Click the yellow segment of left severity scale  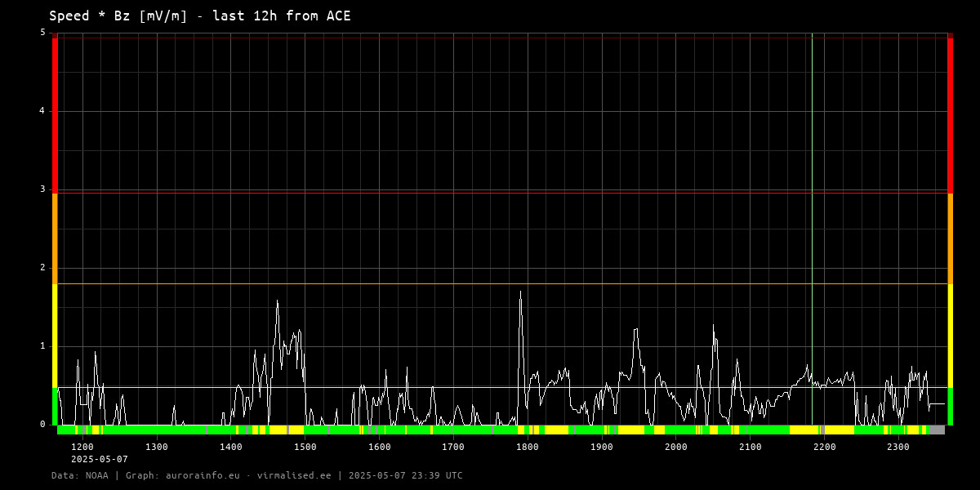point(55,336)
